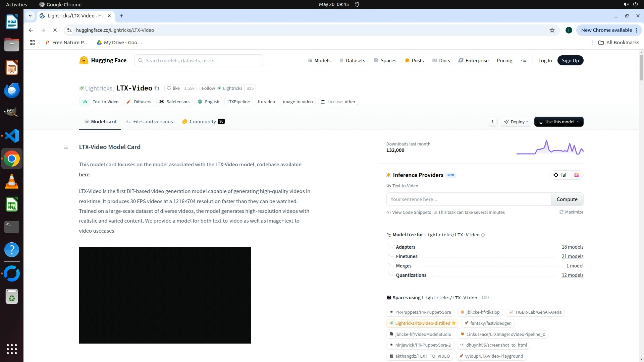Focus the Your sentence here input
Viewport: 644px width, 362px height.
[x=468, y=199]
